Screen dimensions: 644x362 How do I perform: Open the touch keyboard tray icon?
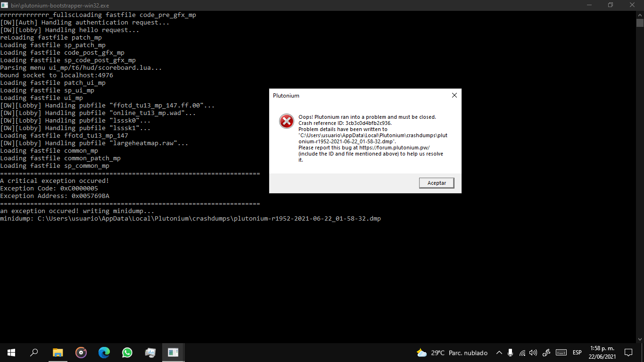561,353
